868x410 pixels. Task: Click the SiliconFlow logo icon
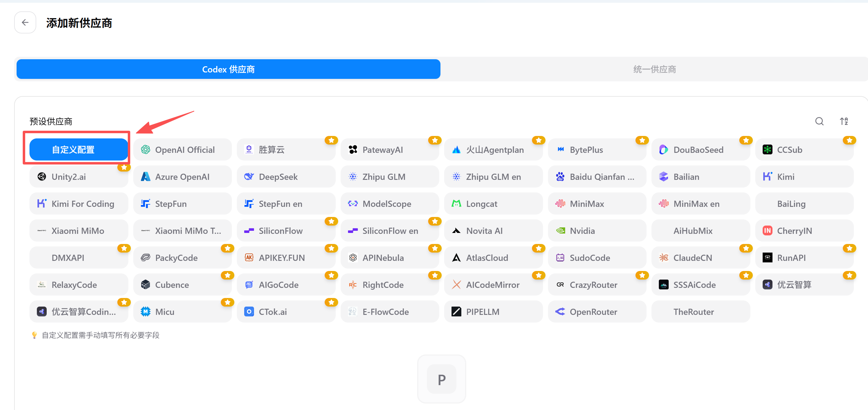[249, 230]
